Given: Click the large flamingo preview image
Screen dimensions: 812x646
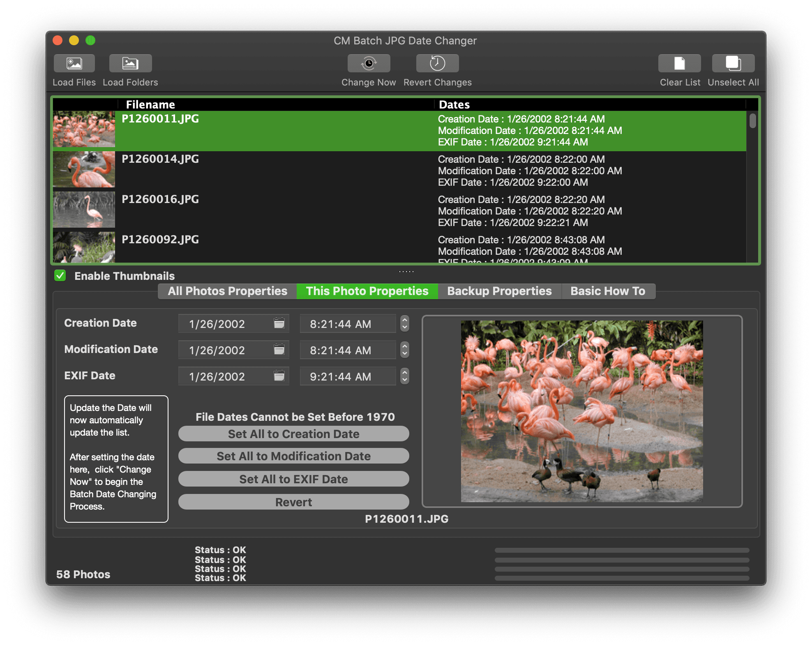Looking at the screenshot, I should pyautogui.click(x=582, y=411).
